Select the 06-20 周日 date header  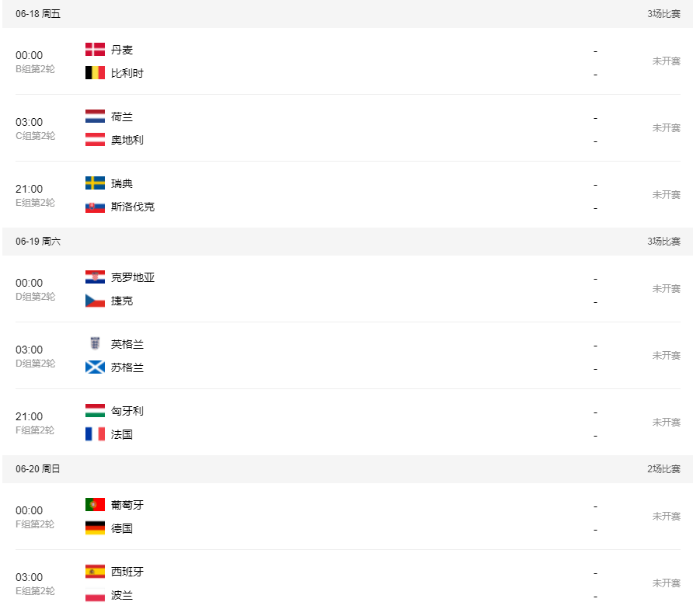pos(38,469)
